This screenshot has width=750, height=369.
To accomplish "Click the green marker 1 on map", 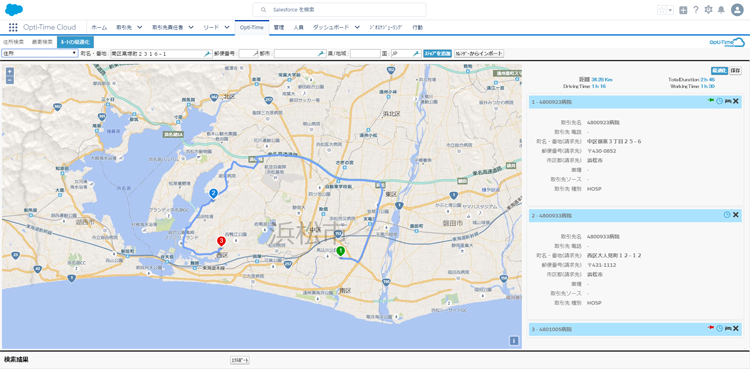I will tap(341, 251).
